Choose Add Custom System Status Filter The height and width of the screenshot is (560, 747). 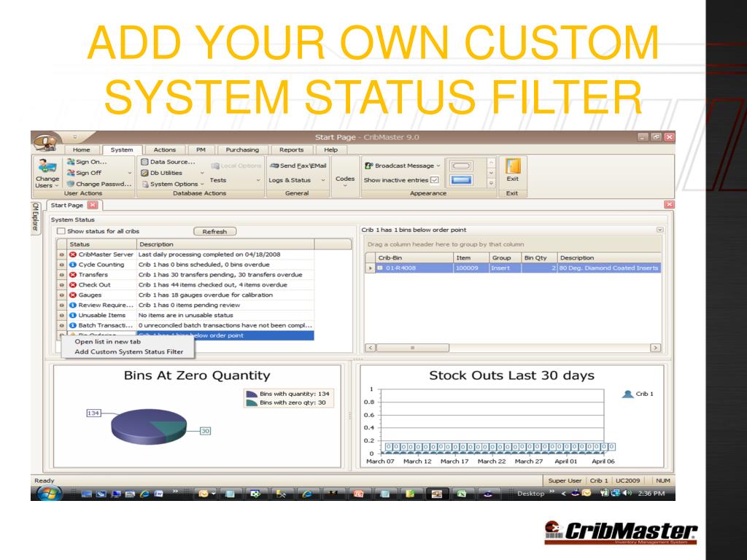coord(128,352)
